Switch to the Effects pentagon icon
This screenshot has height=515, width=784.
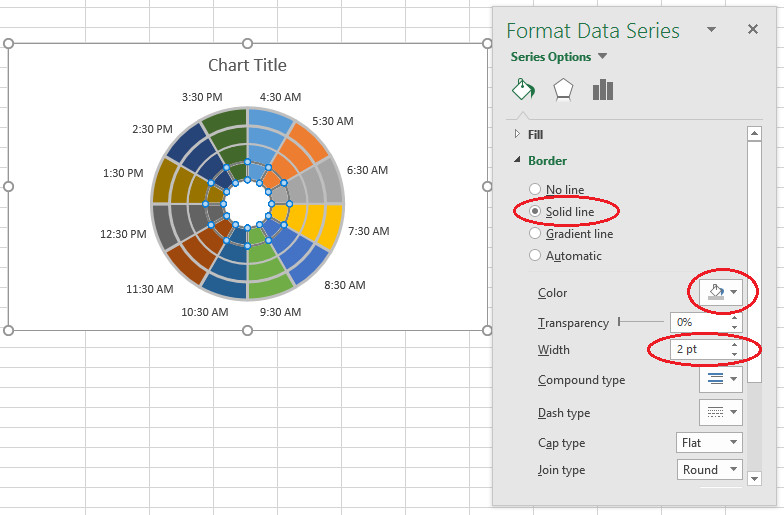563,90
